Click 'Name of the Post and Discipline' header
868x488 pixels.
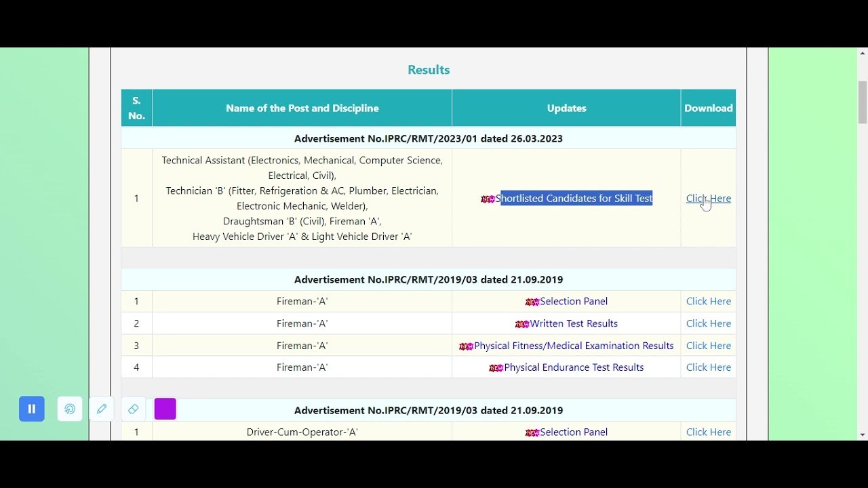pyautogui.click(x=302, y=108)
